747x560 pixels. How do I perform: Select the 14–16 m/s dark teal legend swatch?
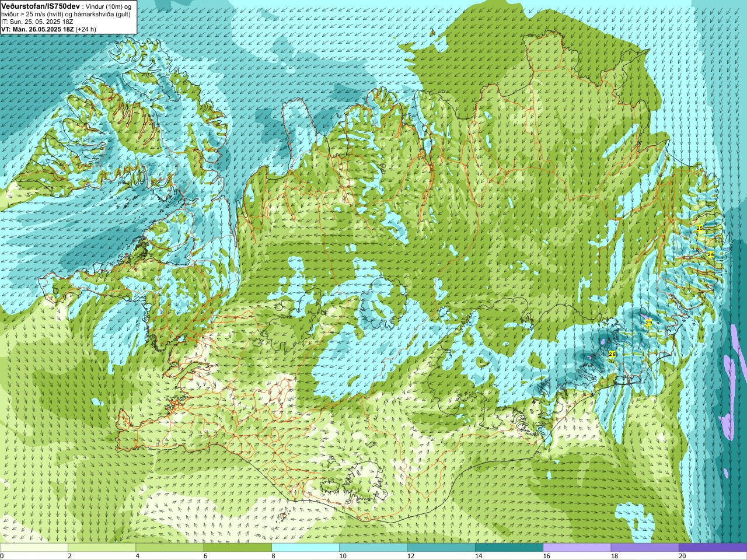click(x=509, y=548)
